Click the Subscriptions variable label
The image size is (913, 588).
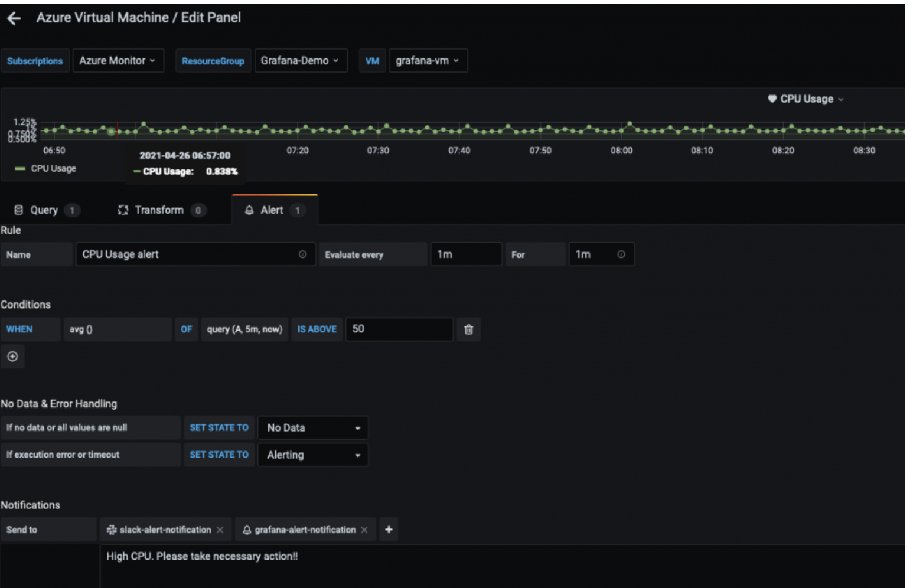click(x=35, y=61)
